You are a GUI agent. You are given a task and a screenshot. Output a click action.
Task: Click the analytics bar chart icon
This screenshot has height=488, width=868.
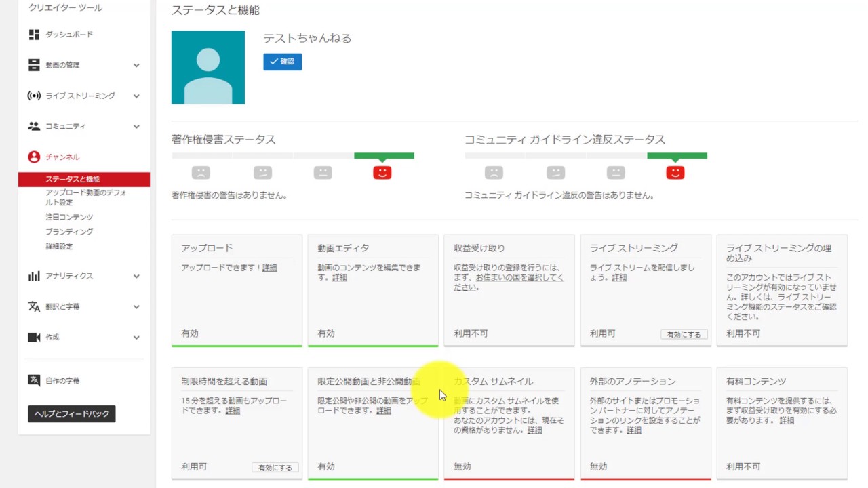(x=34, y=276)
